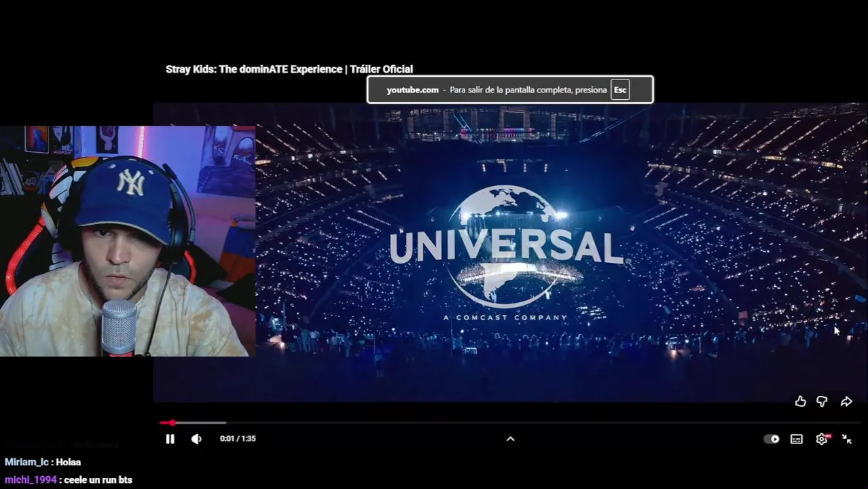Select the chat user michi_1994
This screenshot has width=868, height=489.
[x=31, y=480]
